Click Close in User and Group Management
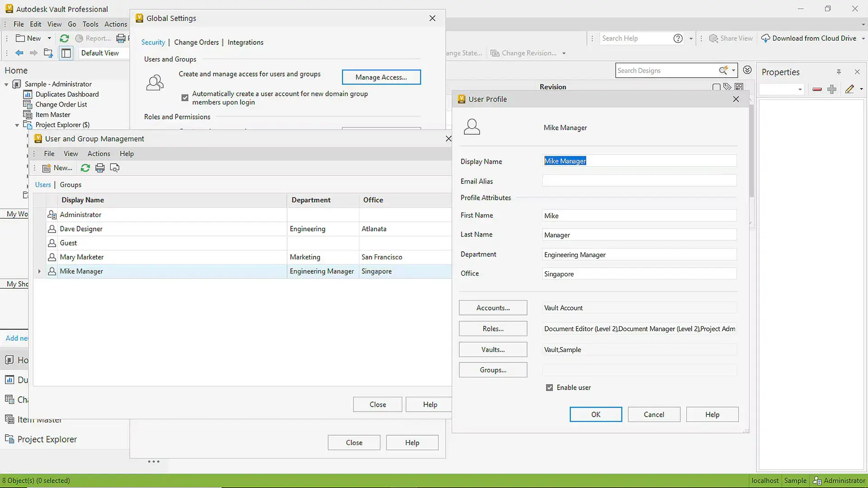Screen dimensions: 868x488 (377, 405)
